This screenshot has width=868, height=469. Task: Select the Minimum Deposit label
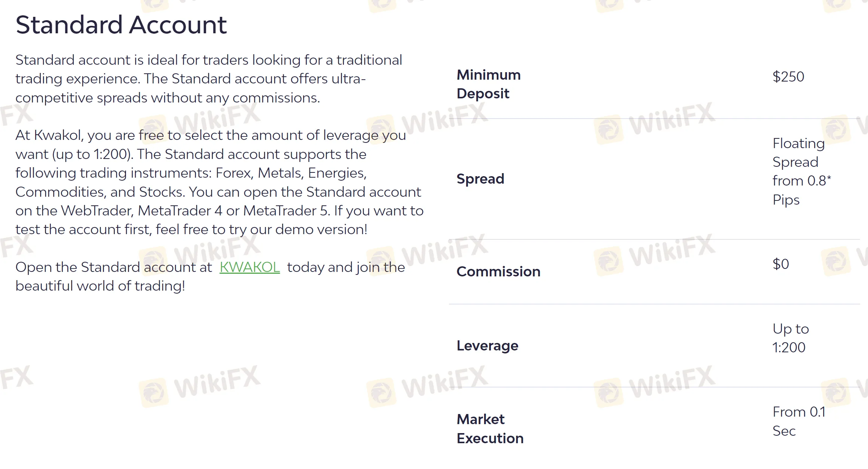(x=488, y=84)
